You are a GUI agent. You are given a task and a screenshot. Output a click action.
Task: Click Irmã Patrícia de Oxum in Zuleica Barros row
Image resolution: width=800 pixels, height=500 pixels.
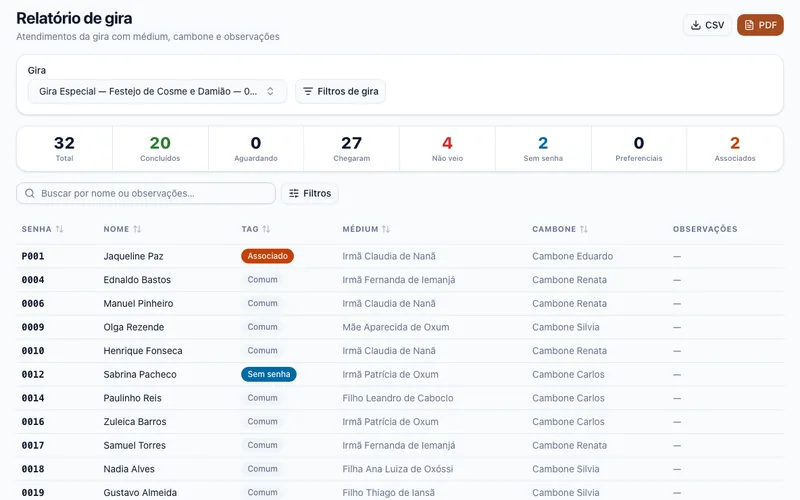coord(390,422)
